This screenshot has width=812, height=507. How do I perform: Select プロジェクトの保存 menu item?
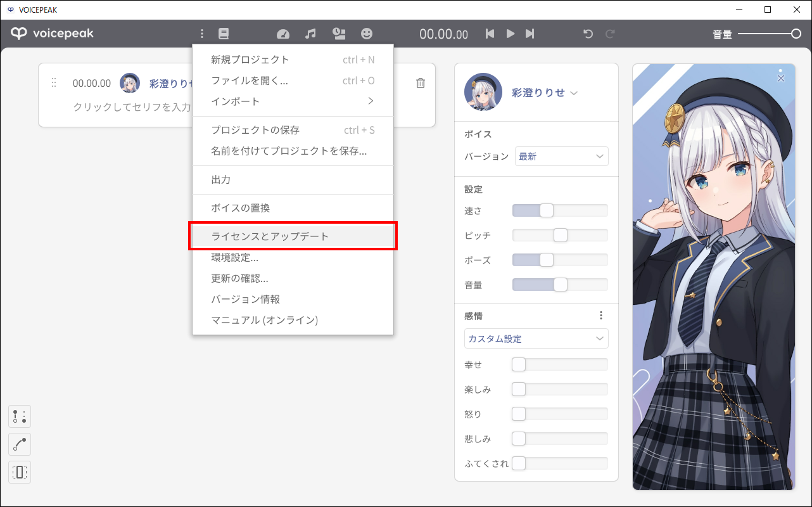(x=293, y=131)
